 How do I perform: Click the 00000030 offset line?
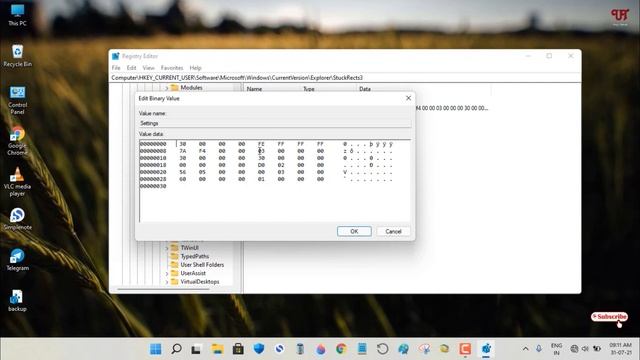pos(153,186)
